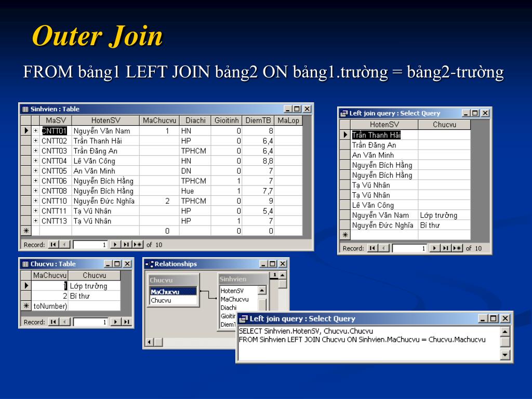532x399 pixels.
Task: Expand the CNTT10 row subdatasheet
Action: [35, 201]
